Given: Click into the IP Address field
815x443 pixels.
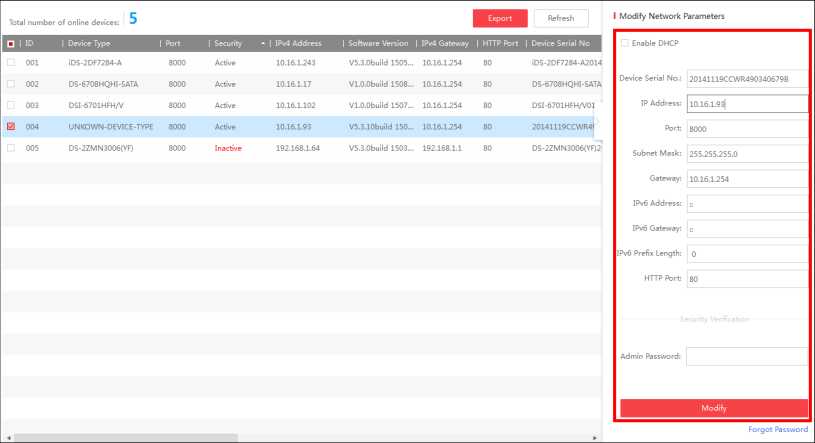Looking at the screenshot, I should coord(746,103).
